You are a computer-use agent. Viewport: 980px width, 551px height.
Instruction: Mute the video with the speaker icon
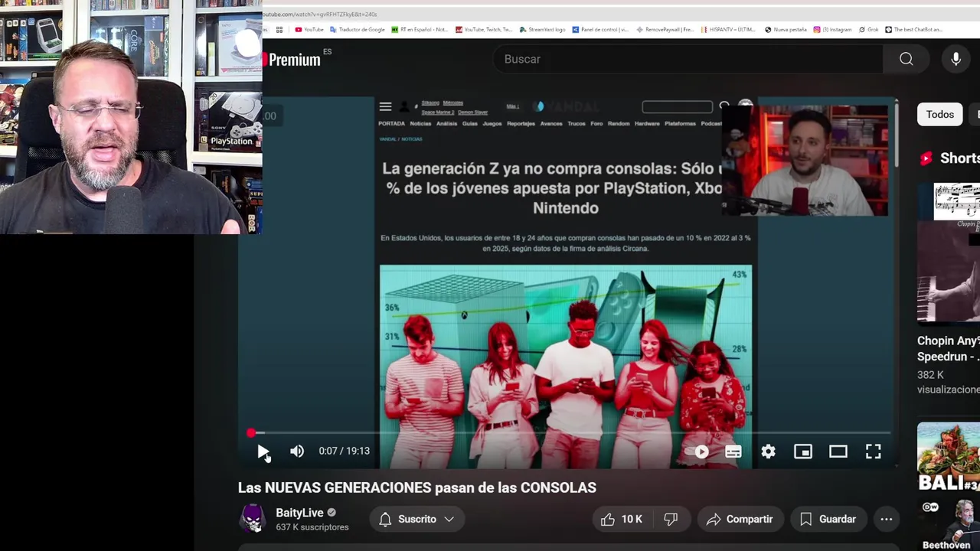297,452
